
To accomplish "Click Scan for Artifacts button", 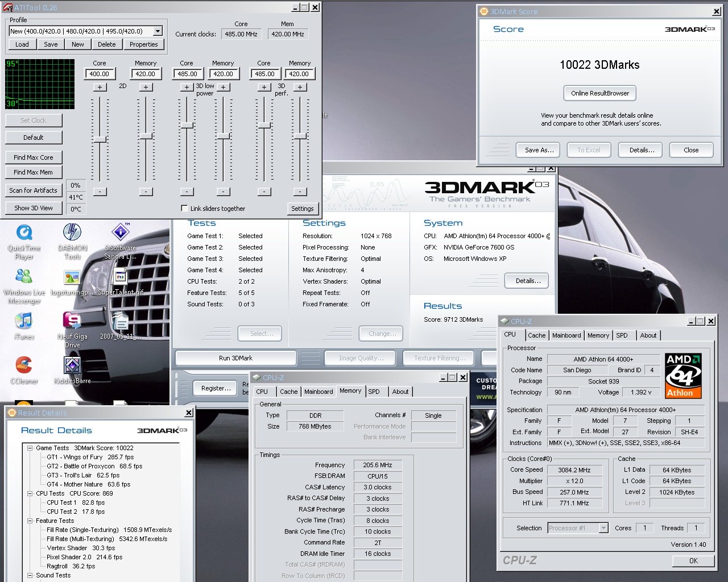I will click(x=34, y=190).
